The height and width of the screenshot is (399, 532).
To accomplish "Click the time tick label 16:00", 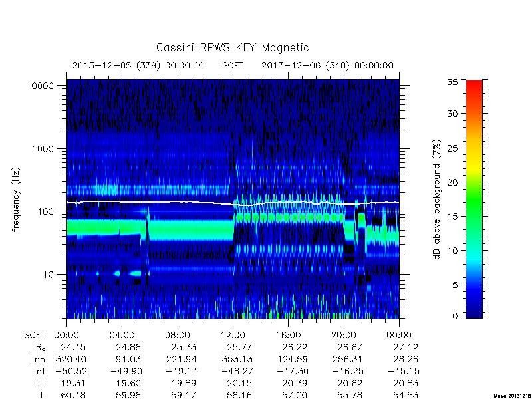I will (289, 335).
